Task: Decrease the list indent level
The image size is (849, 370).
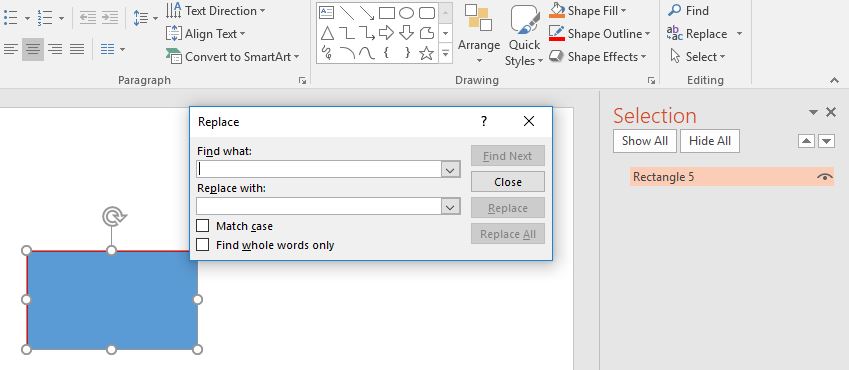Action: click(x=87, y=18)
